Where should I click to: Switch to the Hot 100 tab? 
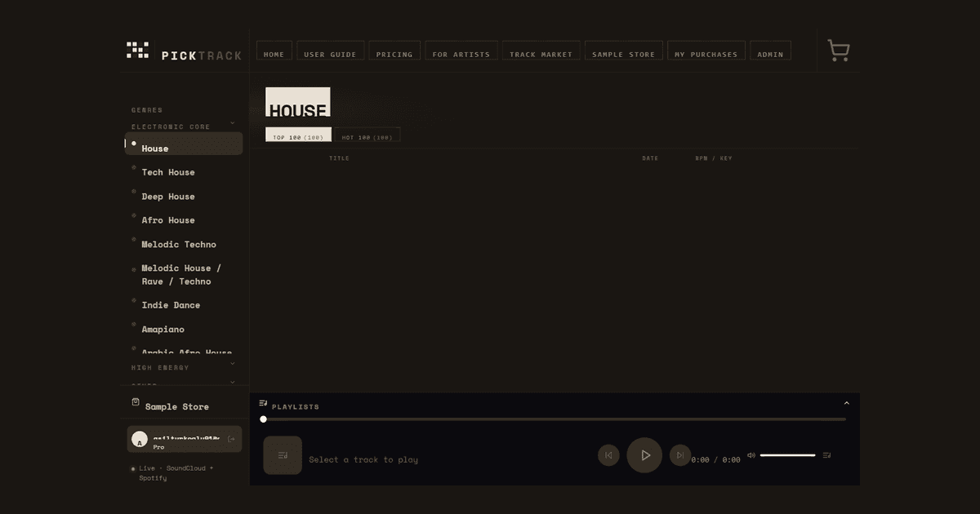367,135
